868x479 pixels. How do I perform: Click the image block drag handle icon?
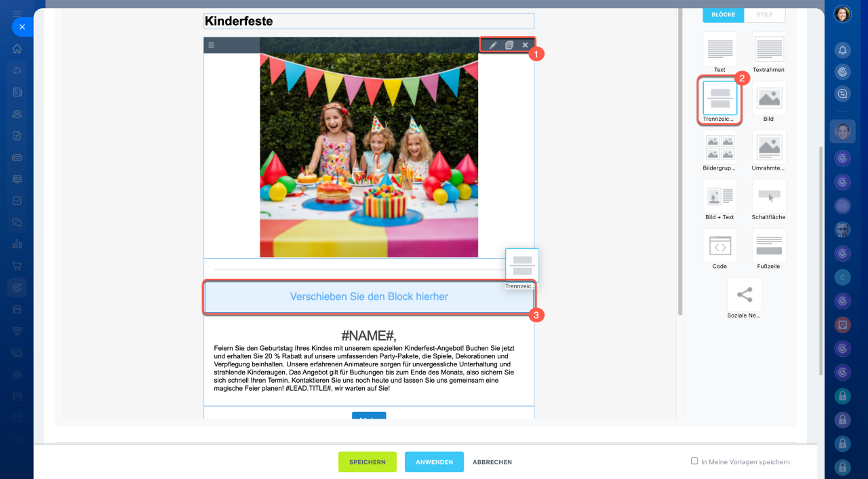[x=212, y=45]
